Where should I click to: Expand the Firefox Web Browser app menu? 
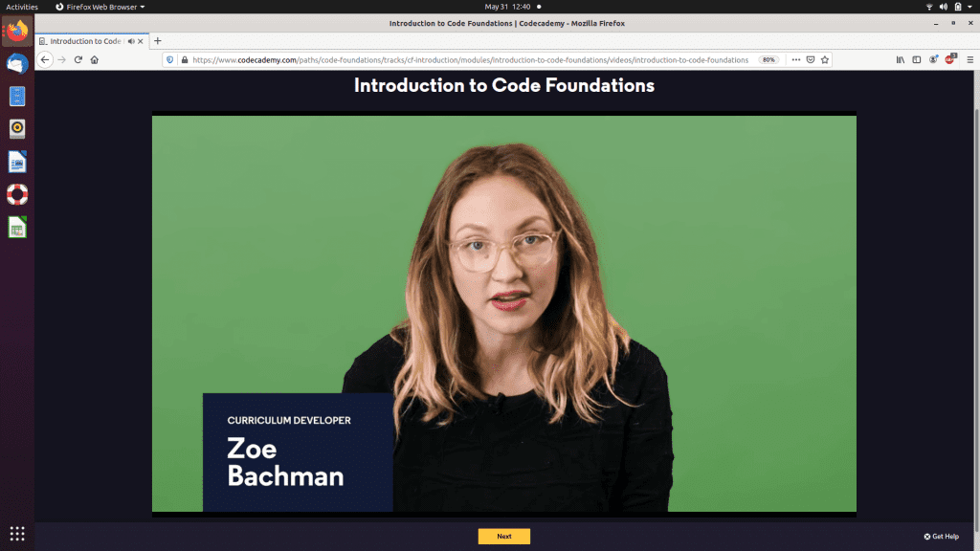pos(100,7)
